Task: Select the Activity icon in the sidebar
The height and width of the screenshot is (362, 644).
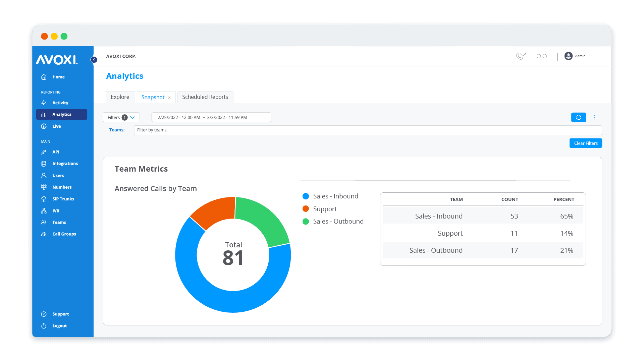Action: (44, 103)
